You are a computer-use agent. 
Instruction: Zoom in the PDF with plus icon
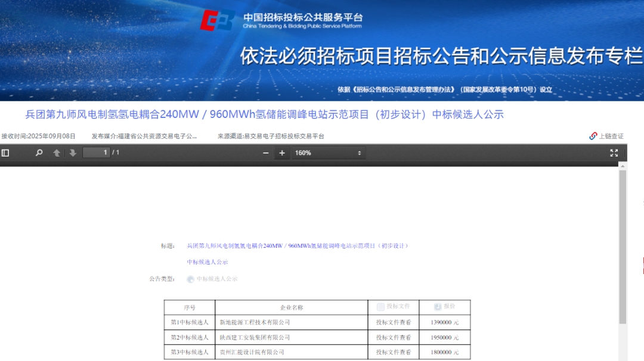pos(281,153)
